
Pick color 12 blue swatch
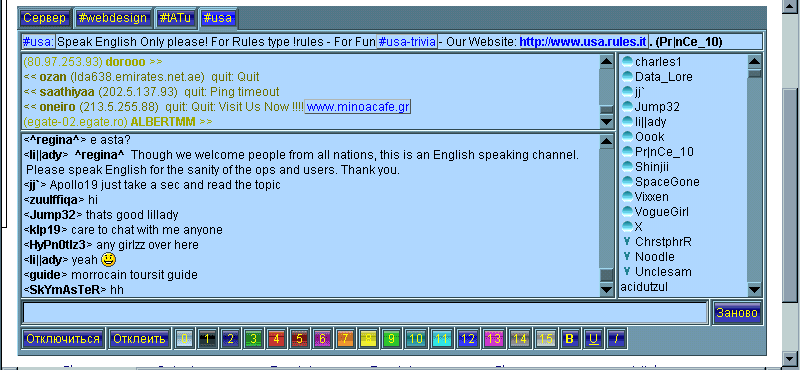point(468,339)
